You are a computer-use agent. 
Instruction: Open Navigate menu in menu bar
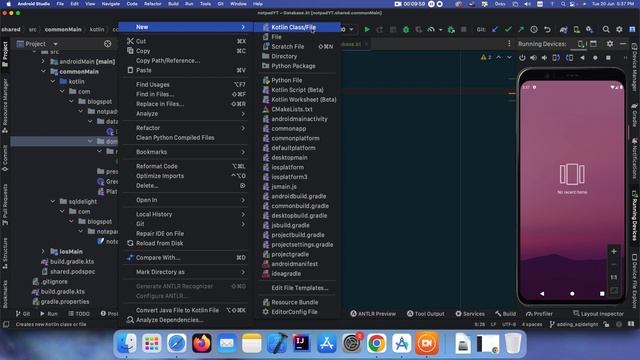(111, 4)
